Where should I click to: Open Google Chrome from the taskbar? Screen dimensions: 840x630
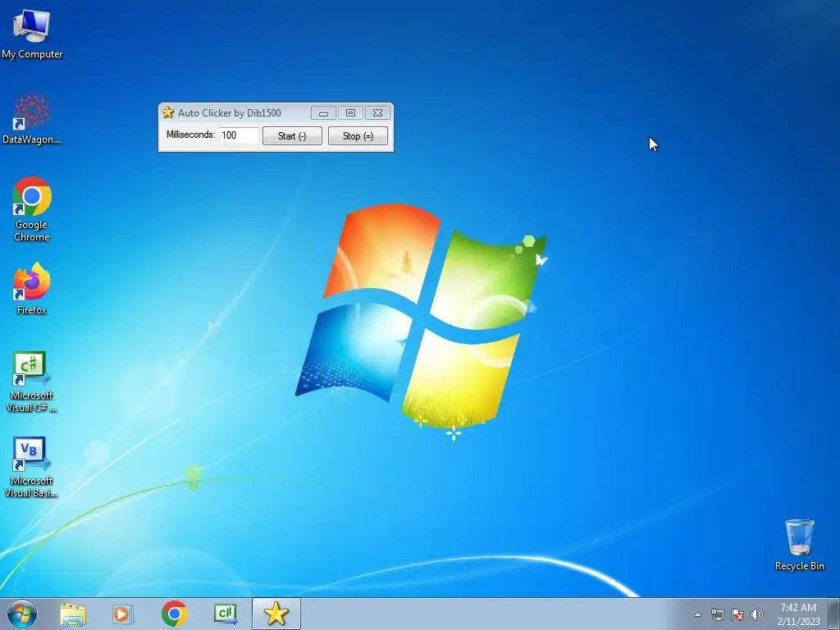point(174,614)
